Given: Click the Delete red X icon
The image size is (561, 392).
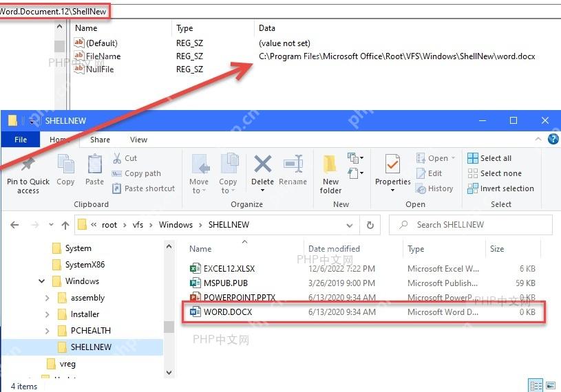Looking at the screenshot, I should coord(263,164).
